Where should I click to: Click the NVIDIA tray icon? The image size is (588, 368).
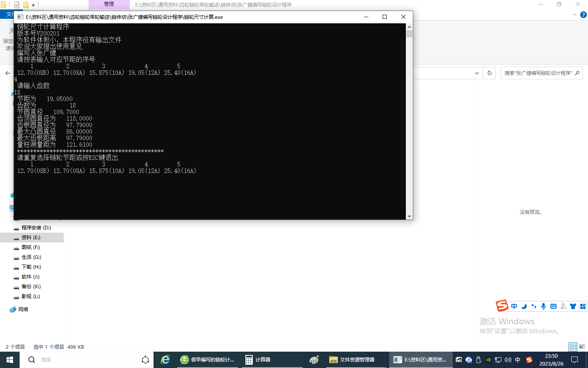click(x=488, y=360)
